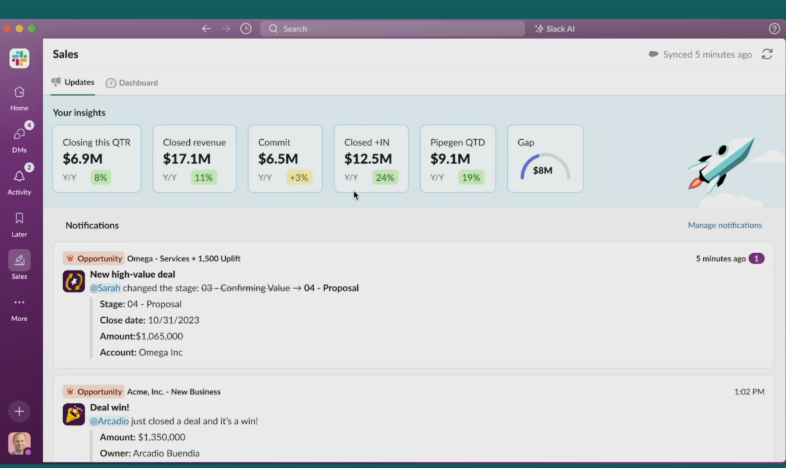
Task: Click the Omega Opportunity tag
Action: coord(94,259)
